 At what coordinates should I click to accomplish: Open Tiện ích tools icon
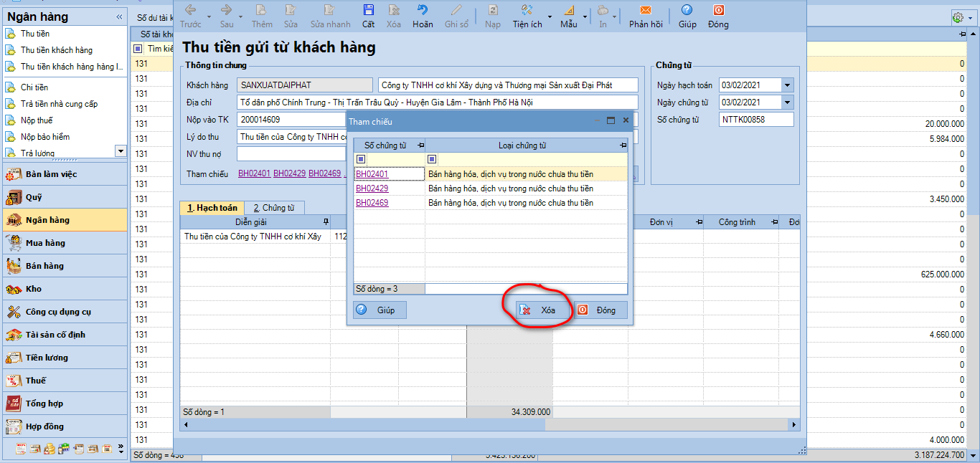[527, 10]
